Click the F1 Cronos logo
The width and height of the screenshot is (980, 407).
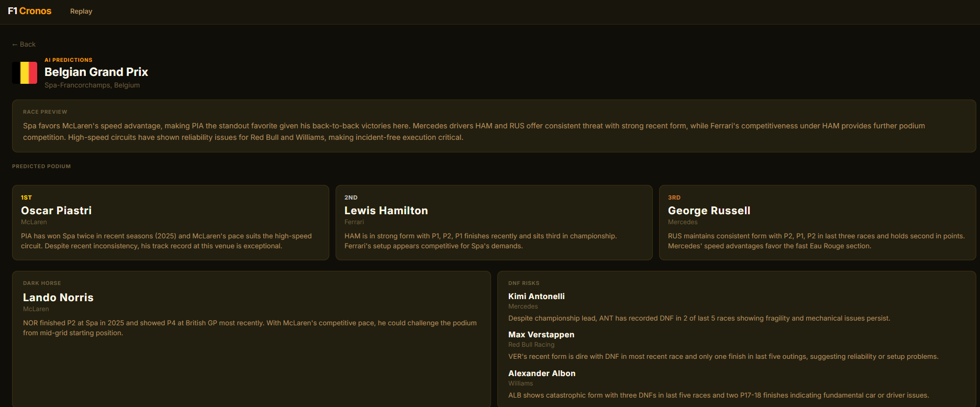point(30,11)
